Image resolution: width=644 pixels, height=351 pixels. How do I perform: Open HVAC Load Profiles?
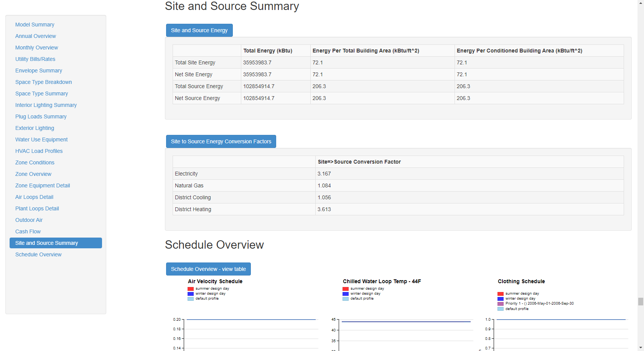(x=39, y=151)
